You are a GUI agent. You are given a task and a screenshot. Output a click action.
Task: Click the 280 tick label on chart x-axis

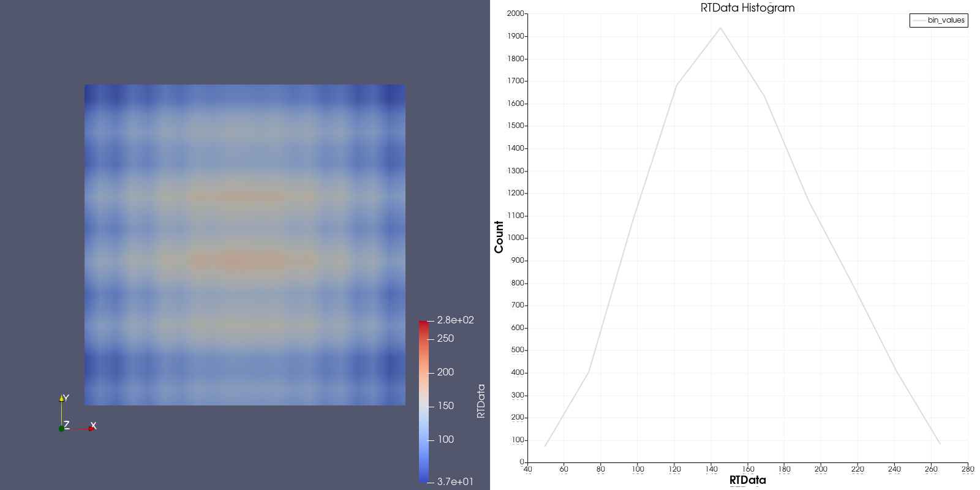coord(968,469)
